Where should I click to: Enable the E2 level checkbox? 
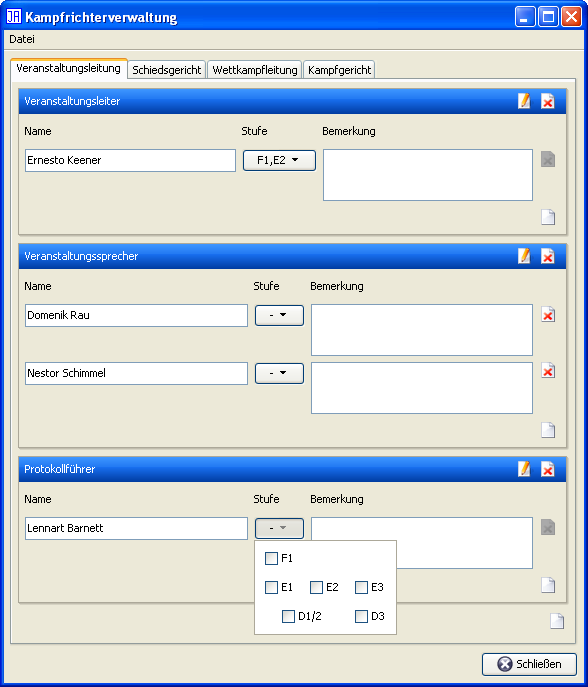(x=316, y=588)
